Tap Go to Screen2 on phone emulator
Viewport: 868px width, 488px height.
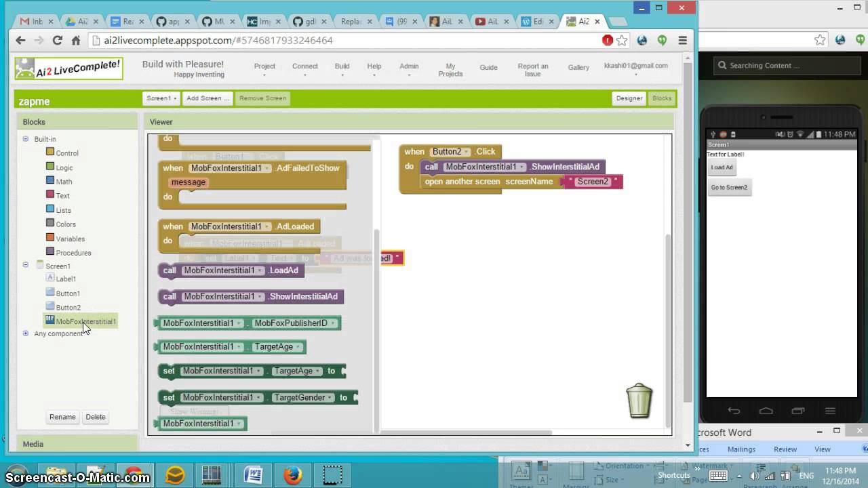coord(729,187)
